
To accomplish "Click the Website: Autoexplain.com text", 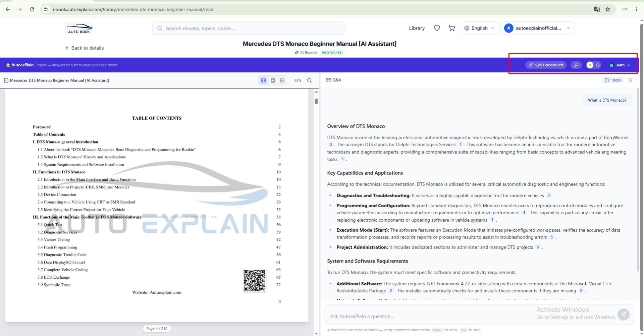I will [157, 292].
